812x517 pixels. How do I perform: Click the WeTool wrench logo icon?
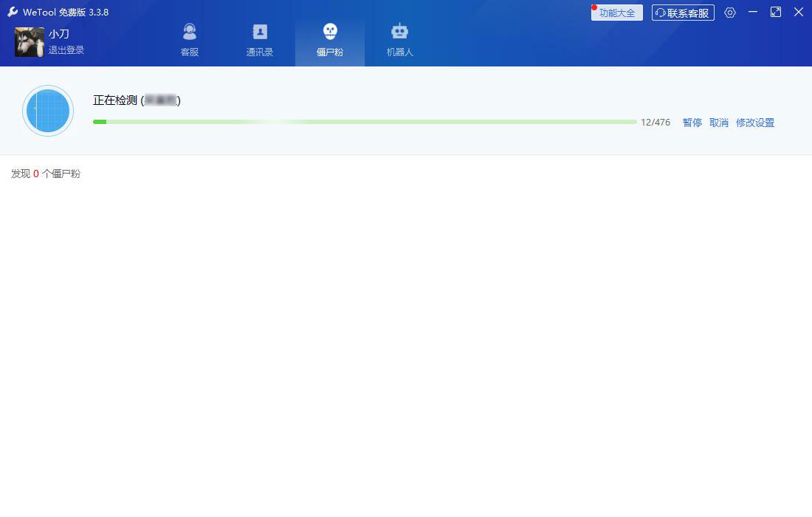pyautogui.click(x=13, y=13)
